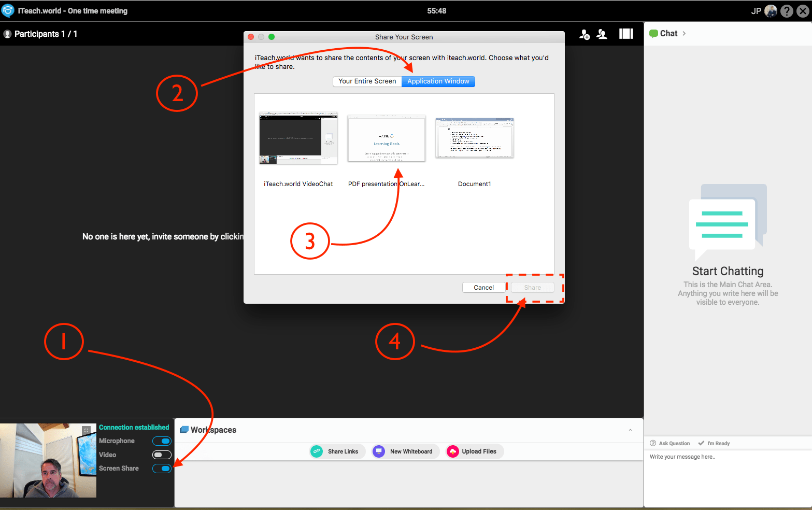Screen dimensions: 812x510
Task: Click the yellow minimize button of dialog
Action: tap(261, 37)
